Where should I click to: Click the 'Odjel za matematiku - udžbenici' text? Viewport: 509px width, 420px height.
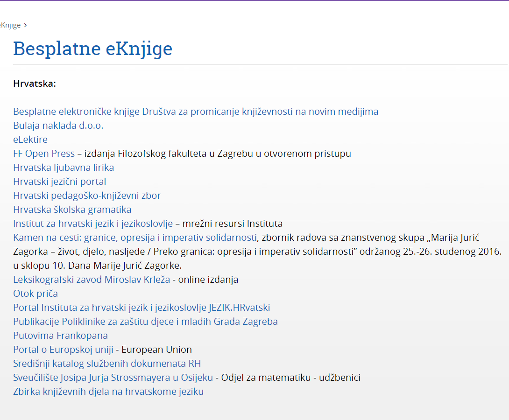(x=291, y=378)
